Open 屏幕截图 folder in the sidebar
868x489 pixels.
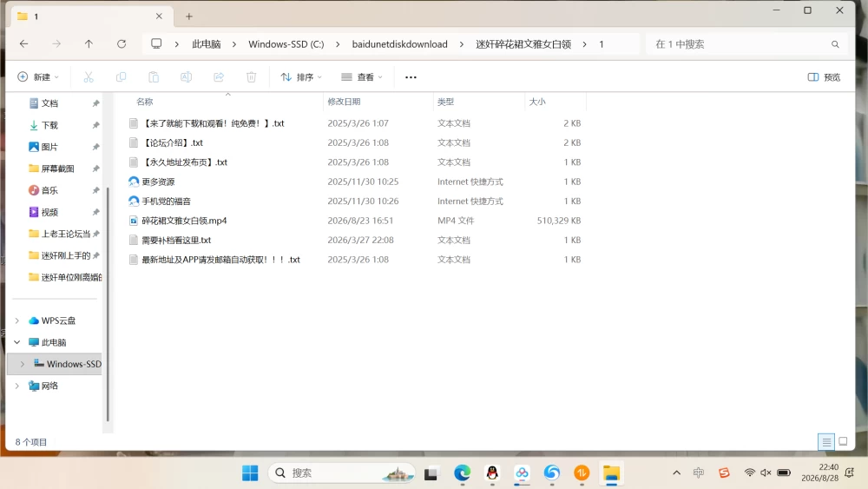coord(57,169)
